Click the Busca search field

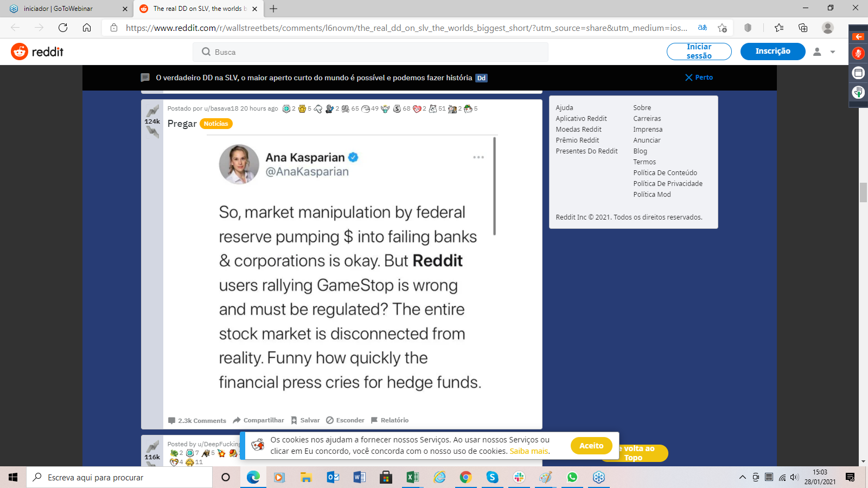[x=371, y=52]
